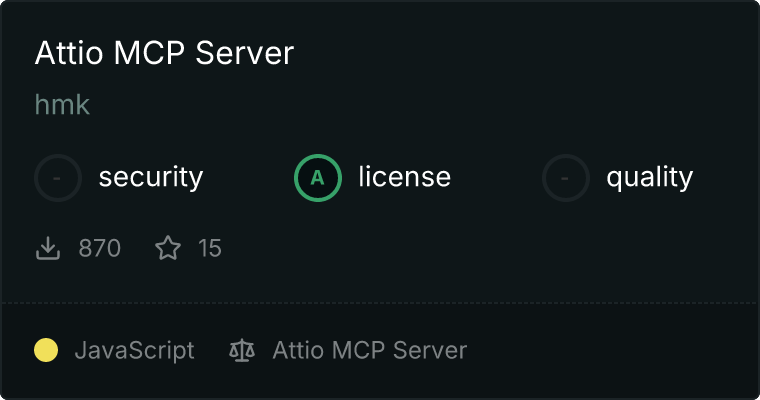Click the green A license grade badge
Viewport: 760px width, 400px height.
(x=318, y=178)
